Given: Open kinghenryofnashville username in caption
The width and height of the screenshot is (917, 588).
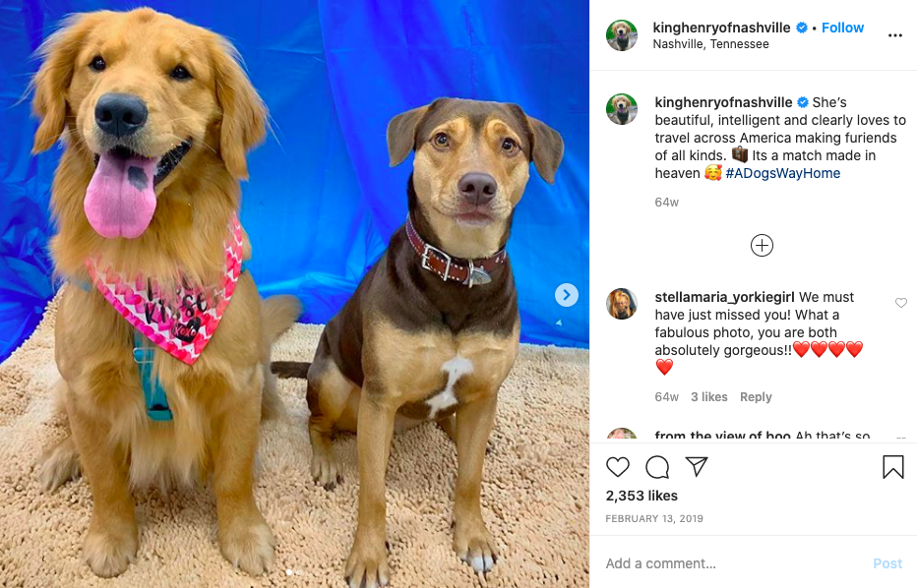Looking at the screenshot, I should pyautogui.click(x=723, y=102).
